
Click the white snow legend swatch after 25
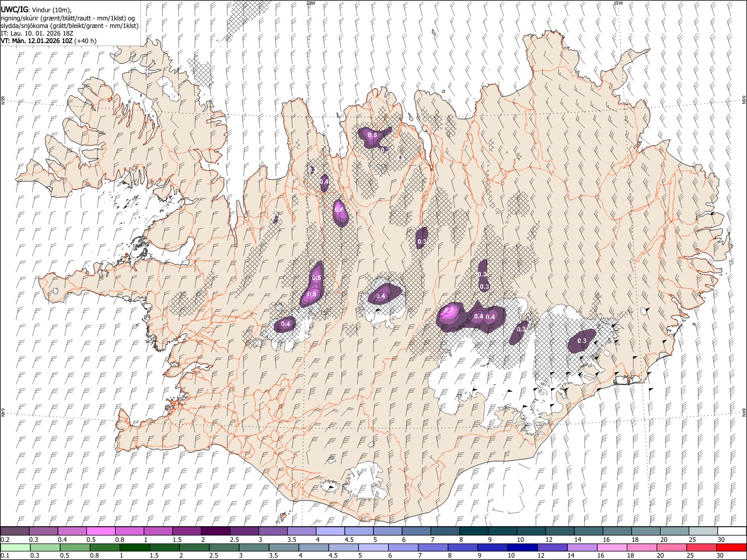coord(732,531)
